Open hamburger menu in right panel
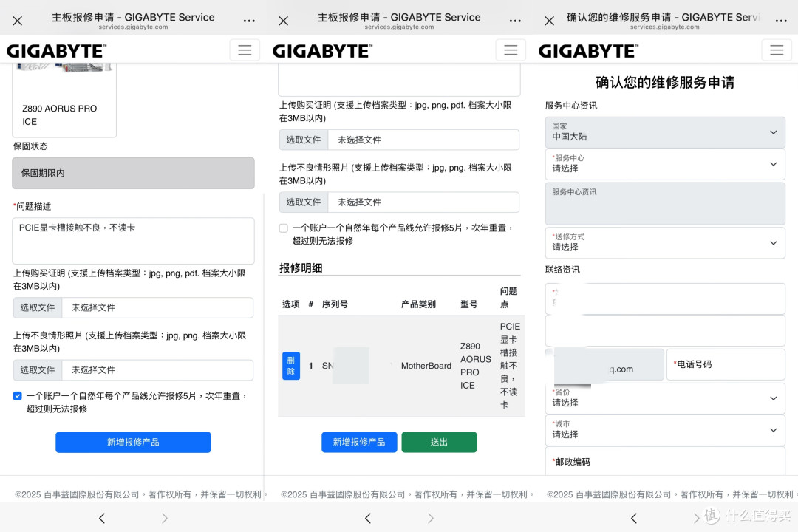The image size is (798, 532). click(777, 50)
